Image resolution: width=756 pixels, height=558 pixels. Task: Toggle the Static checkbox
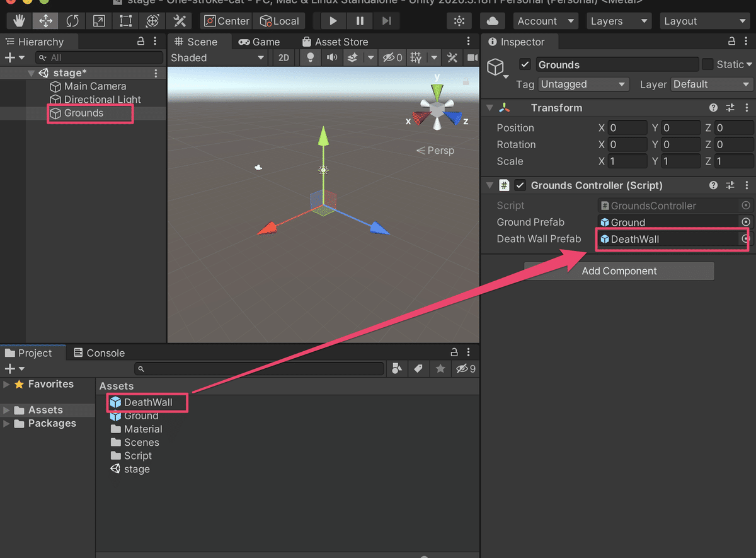pyautogui.click(x=707, y=64)
